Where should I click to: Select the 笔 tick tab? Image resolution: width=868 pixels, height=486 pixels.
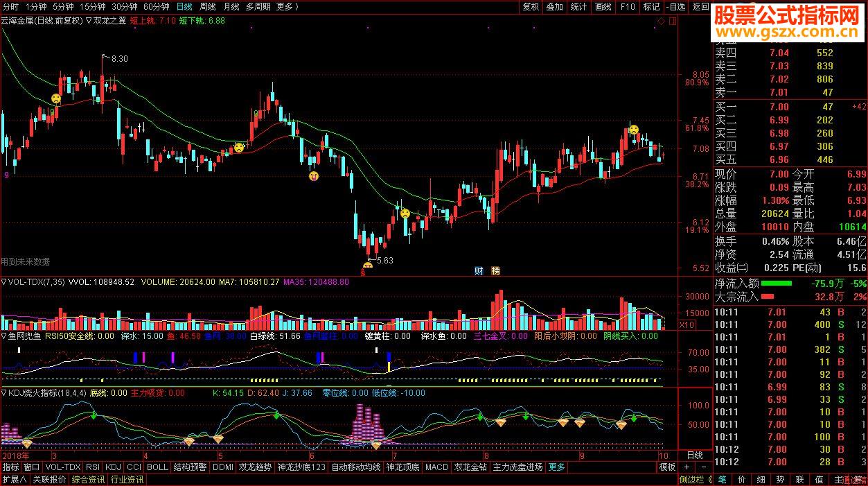[722, 480]
